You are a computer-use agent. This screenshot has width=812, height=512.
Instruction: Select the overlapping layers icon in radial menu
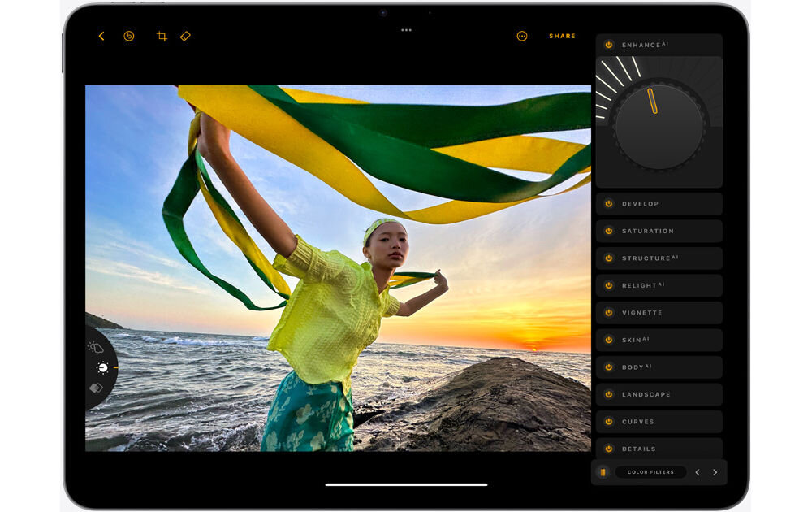click(96, 388)
